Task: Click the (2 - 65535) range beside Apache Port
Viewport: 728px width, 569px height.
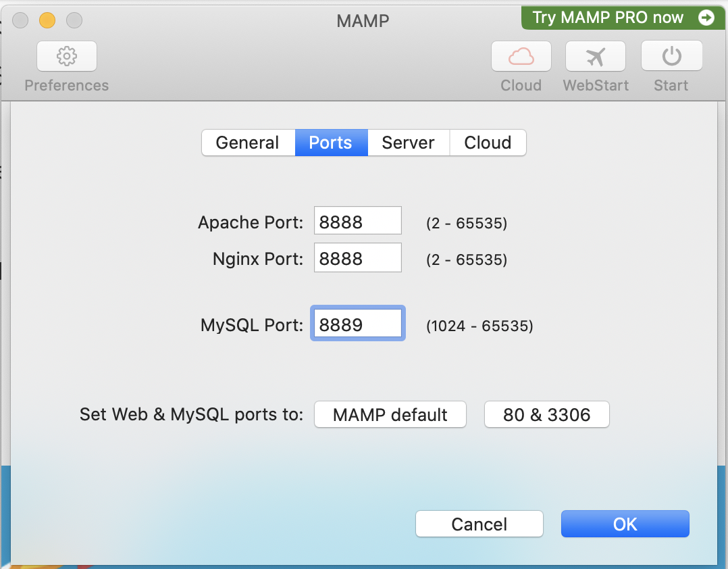Action: pyautogui.click(x=467, y=223)
